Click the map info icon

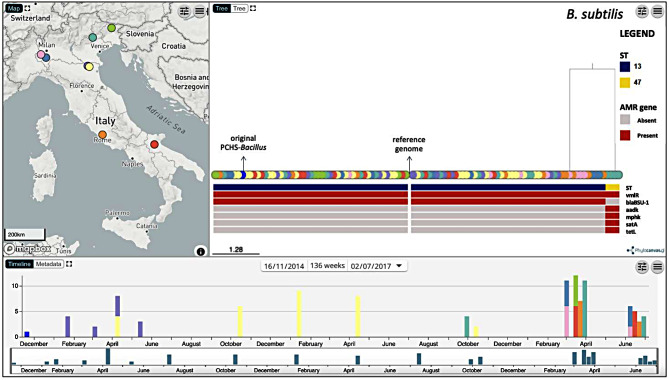coord(201,251)
